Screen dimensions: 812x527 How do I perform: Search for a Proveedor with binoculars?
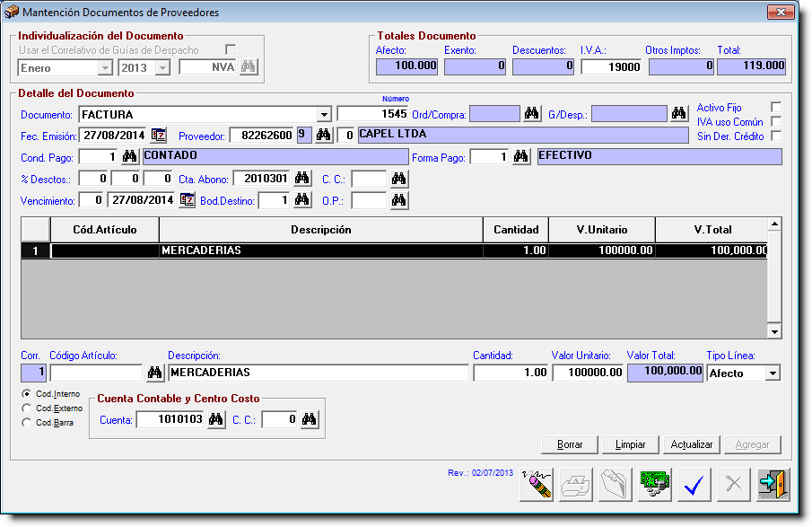coord(324,136)
